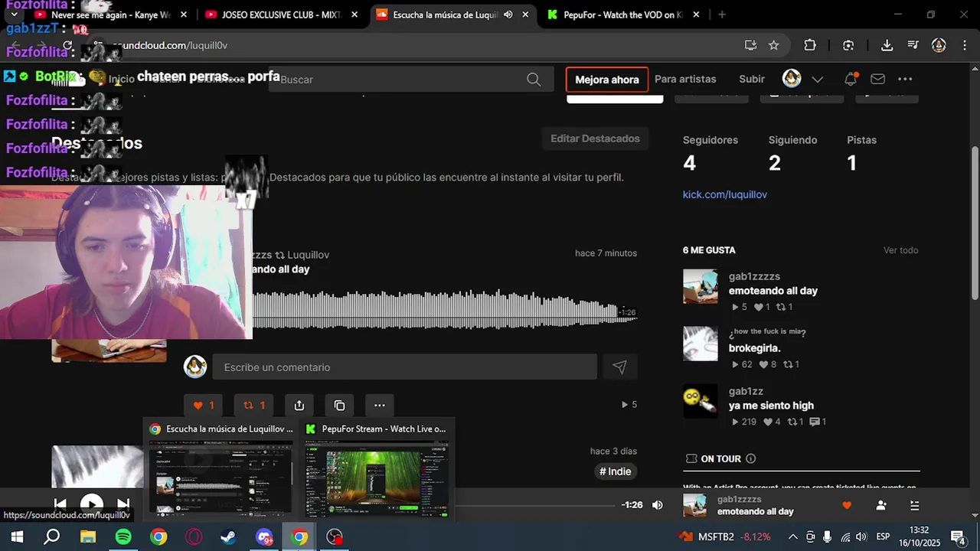
Task: Click the install app icon in address bar
Action: 750,45
